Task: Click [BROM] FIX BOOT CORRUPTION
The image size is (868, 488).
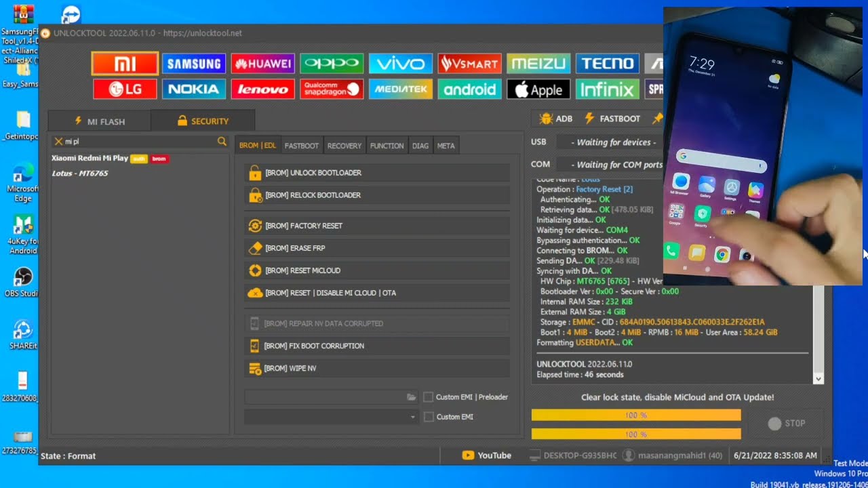Action: (376, 346)
